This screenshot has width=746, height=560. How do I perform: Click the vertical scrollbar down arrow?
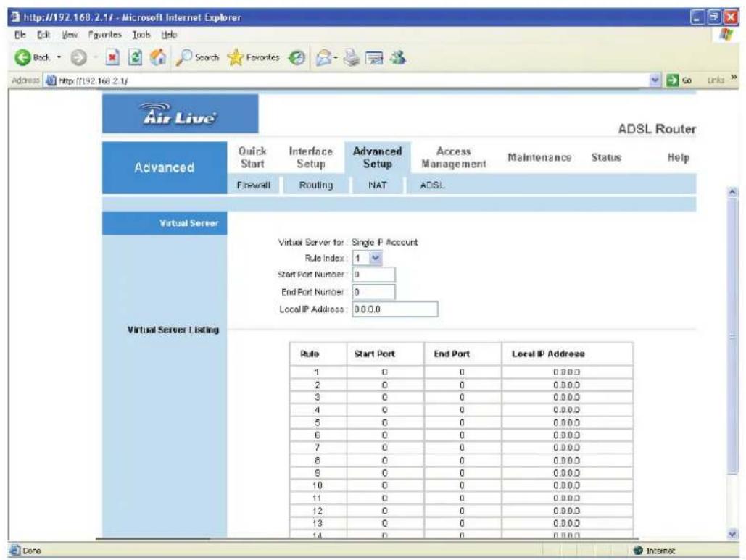point(732,534)
